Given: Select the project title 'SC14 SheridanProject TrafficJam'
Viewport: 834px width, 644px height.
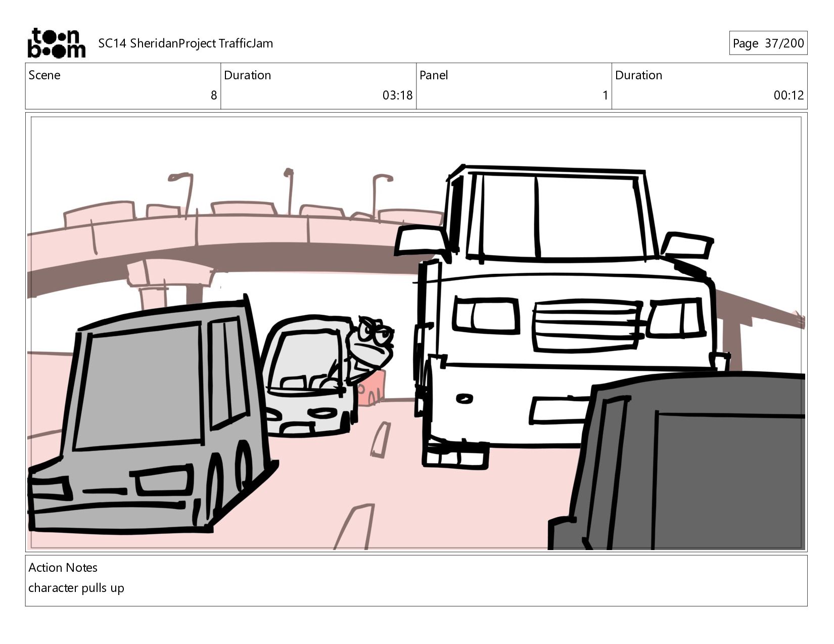Looking at the screenshot, I should 186,43.
